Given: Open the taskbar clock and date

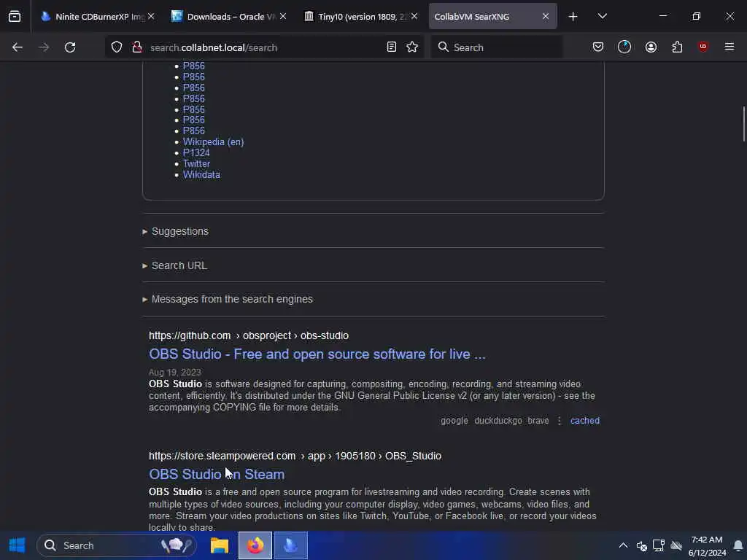Looking at the screenshot, I should [707, 545].
